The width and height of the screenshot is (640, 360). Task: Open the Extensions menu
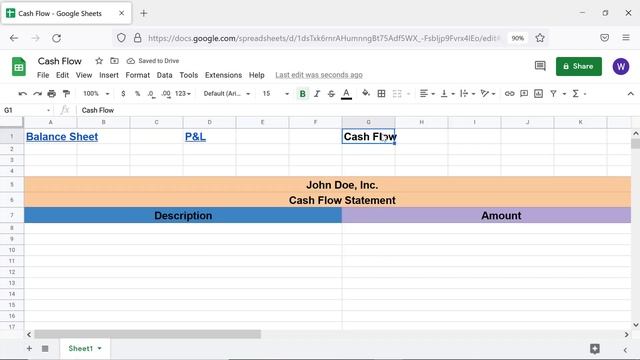tap(223, 75)
